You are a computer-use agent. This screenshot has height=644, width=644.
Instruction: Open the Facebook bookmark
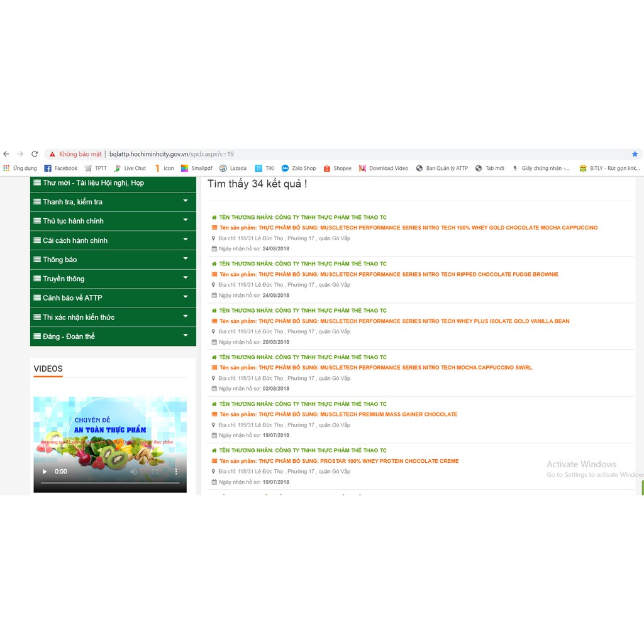click(60, 169)
